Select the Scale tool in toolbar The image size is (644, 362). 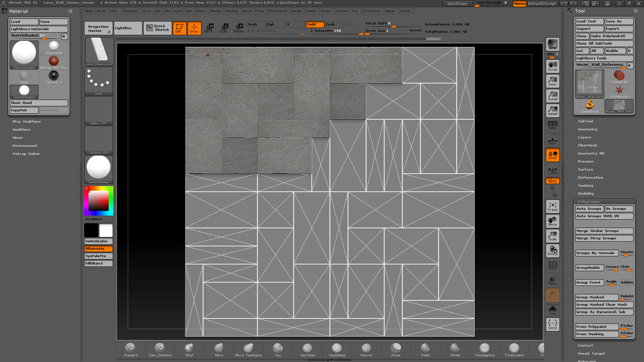coord(224,27)
